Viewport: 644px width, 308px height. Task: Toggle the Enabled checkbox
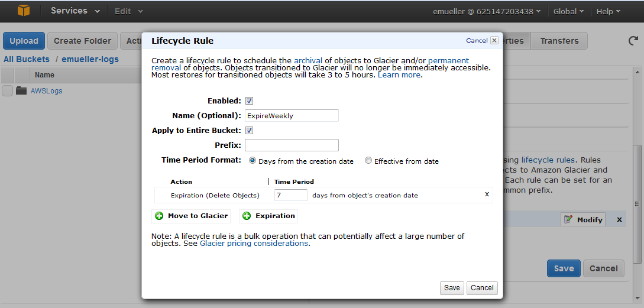249,101
